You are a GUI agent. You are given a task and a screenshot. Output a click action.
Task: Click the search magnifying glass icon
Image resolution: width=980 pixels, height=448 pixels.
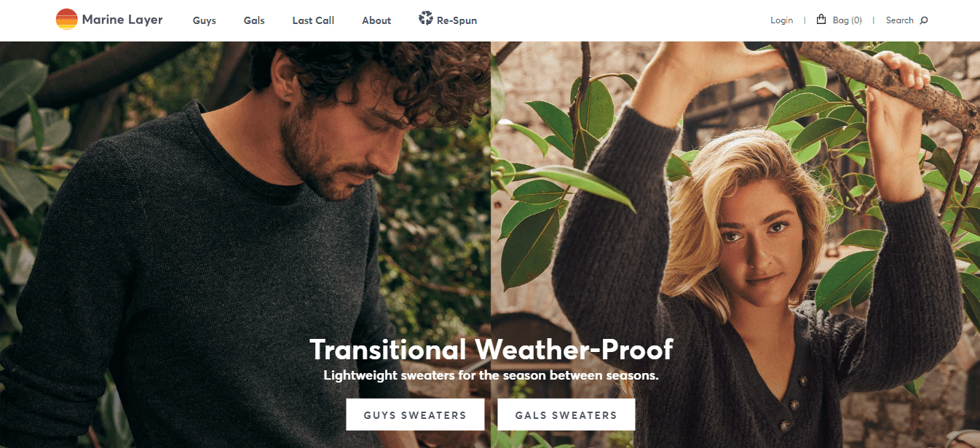pyautogui.click(x=924, y=20)
